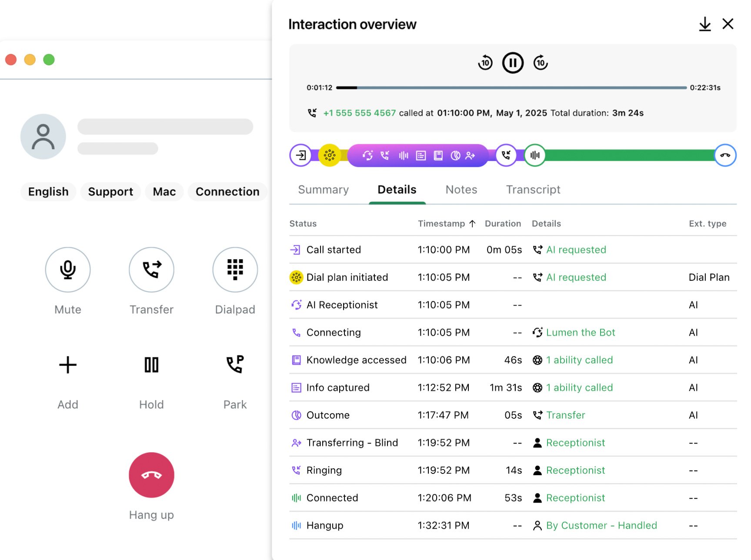The height and width of the screenshot is (560, 751).
Task: Click the Knowledge accessed icon in the Details table
Action: 296,360
